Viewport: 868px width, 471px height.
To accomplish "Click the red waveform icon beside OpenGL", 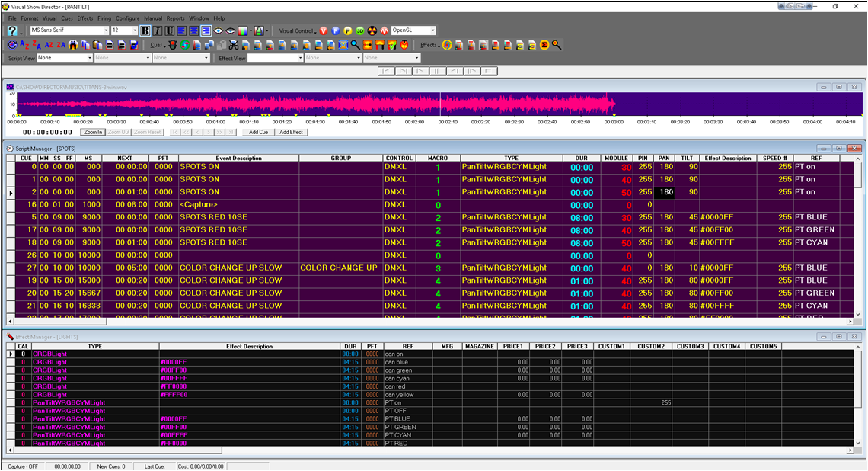I will [385, 31].
